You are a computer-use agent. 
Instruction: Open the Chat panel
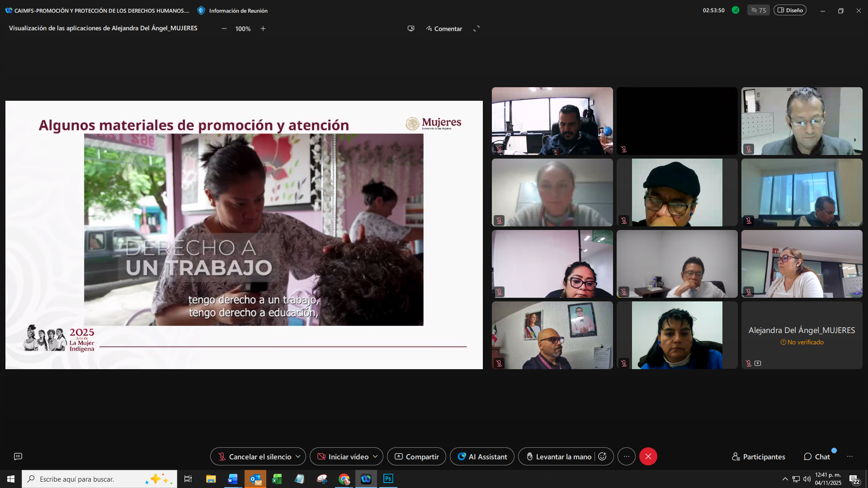pos(816,457)
